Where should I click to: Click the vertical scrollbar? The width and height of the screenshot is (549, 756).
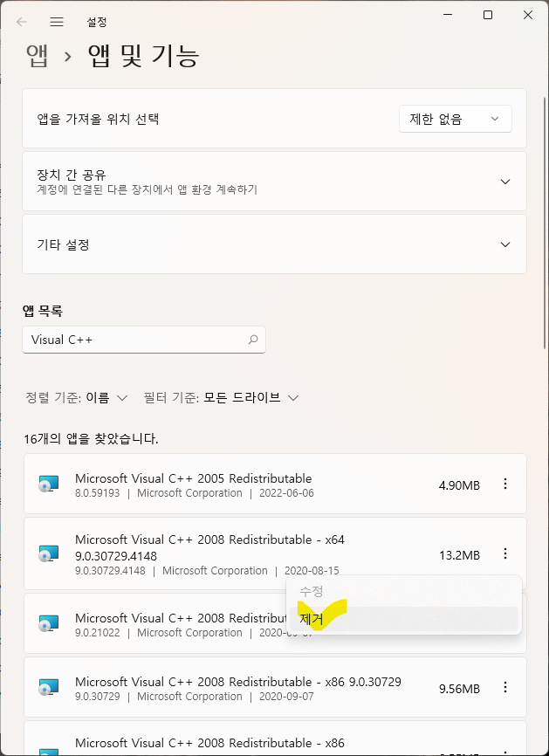[x=545, y=222]
